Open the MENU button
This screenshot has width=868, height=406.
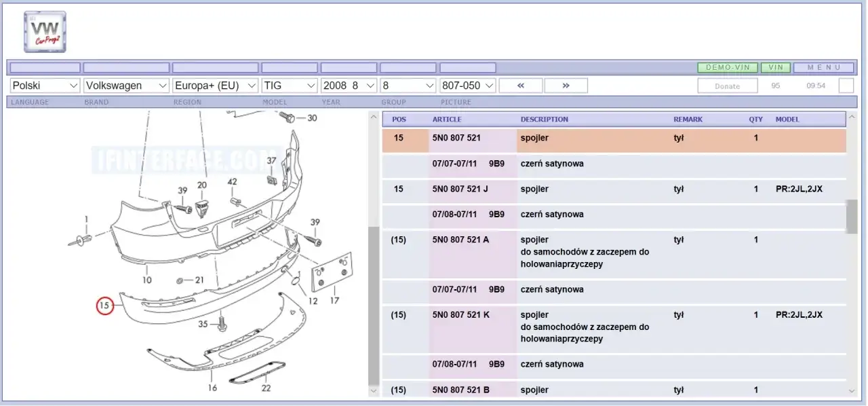click(824, 68)
